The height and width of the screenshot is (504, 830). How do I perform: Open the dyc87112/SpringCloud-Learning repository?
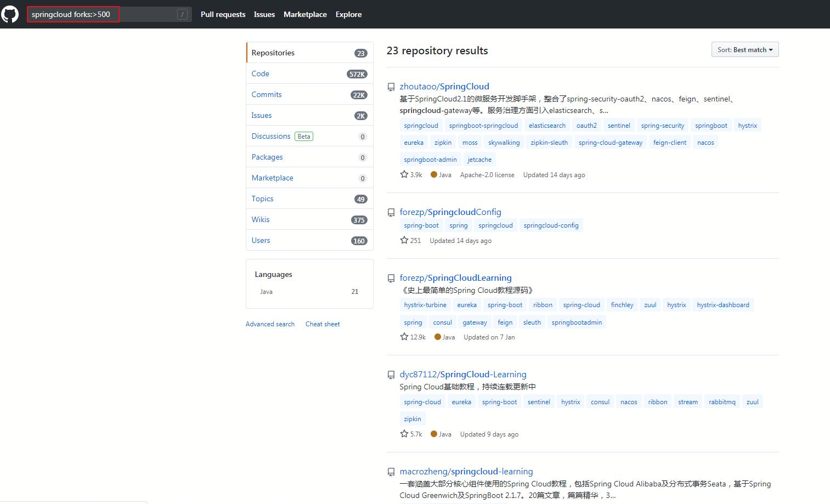pos(463,374)
